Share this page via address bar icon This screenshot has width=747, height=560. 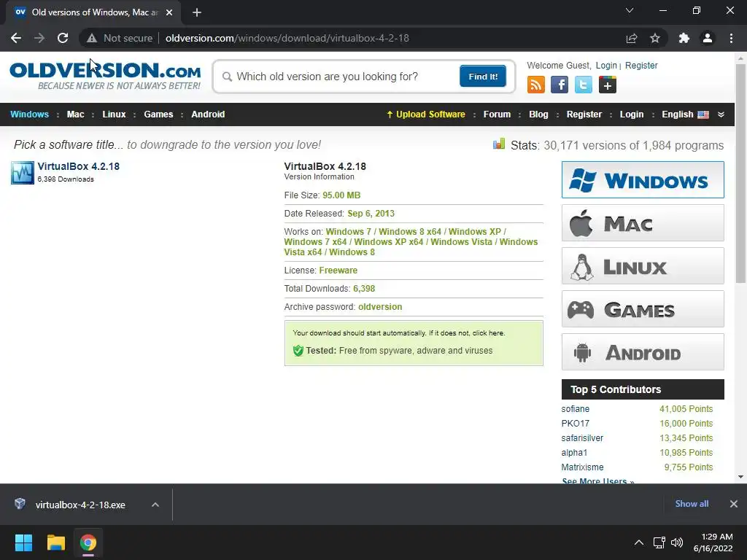(632, 38)
